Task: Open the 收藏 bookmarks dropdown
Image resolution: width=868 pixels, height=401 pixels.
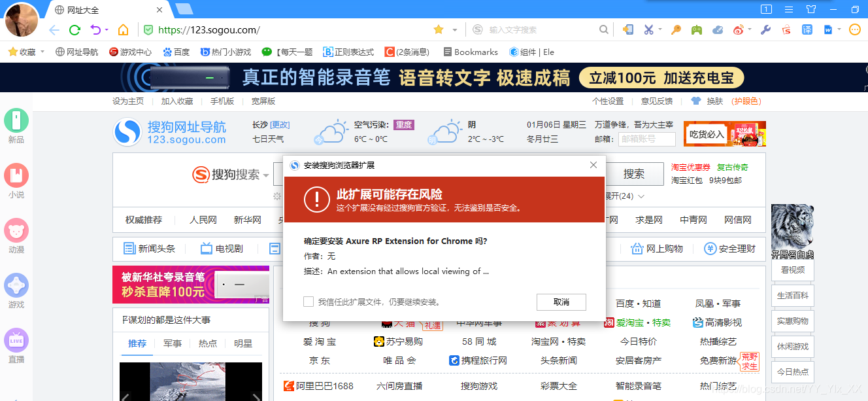Action: 25,52
